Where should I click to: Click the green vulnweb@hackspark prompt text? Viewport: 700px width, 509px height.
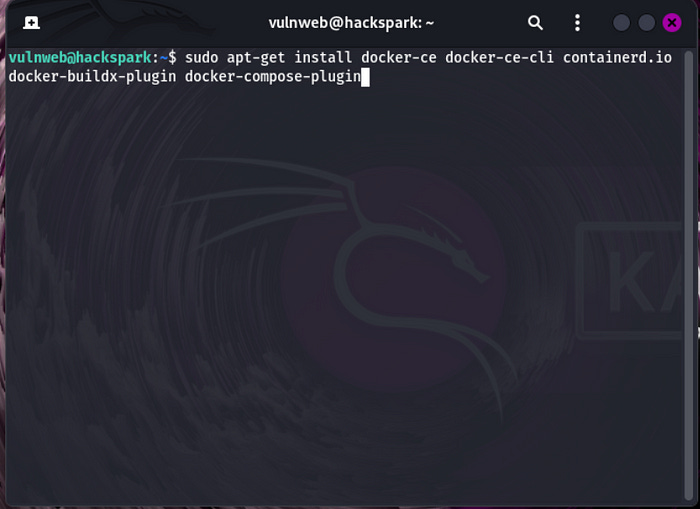[80, 58]
